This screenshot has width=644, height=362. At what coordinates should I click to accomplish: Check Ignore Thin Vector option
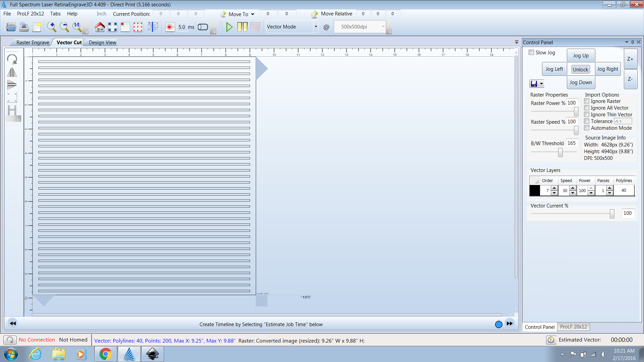click(587, 114)
